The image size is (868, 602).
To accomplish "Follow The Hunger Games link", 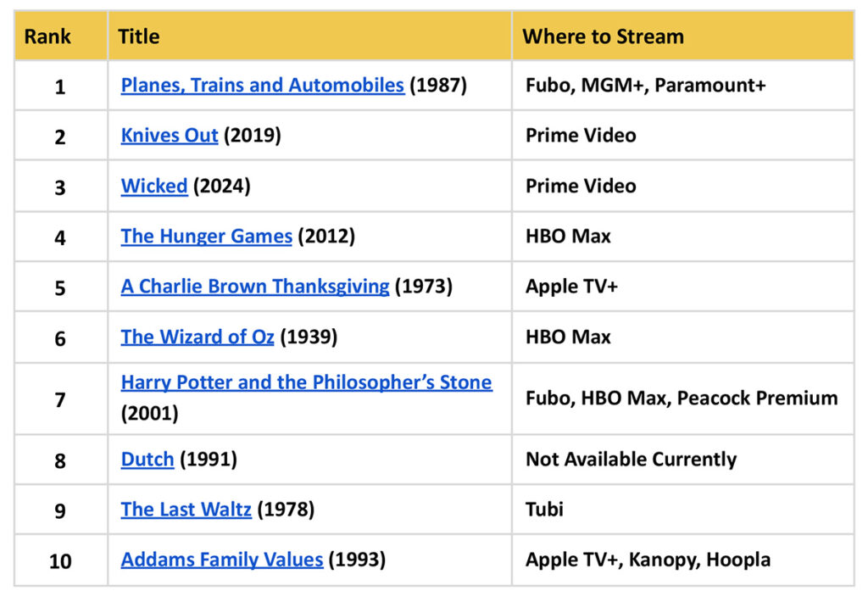I will 206,237.
